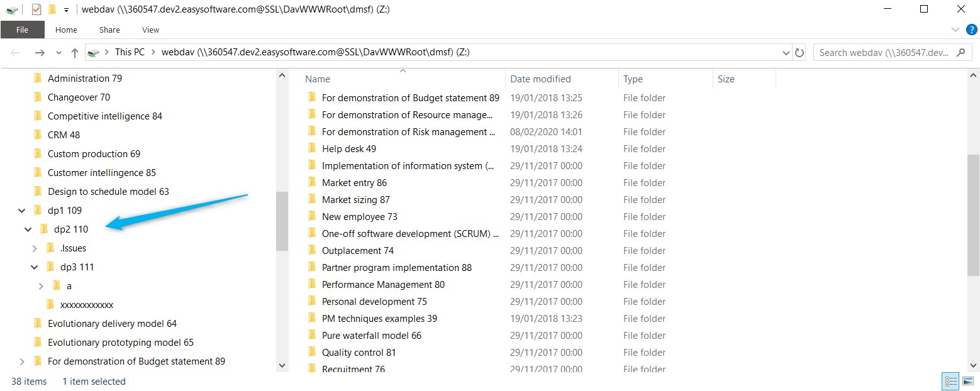Image resolution: width=980 pixels, height=391 pixels.
Task: Click the Back navigation arrow
Action: (16, 53)
